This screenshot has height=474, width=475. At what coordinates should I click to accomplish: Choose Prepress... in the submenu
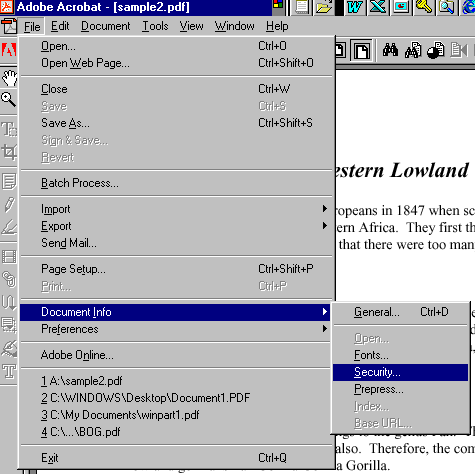401,389
